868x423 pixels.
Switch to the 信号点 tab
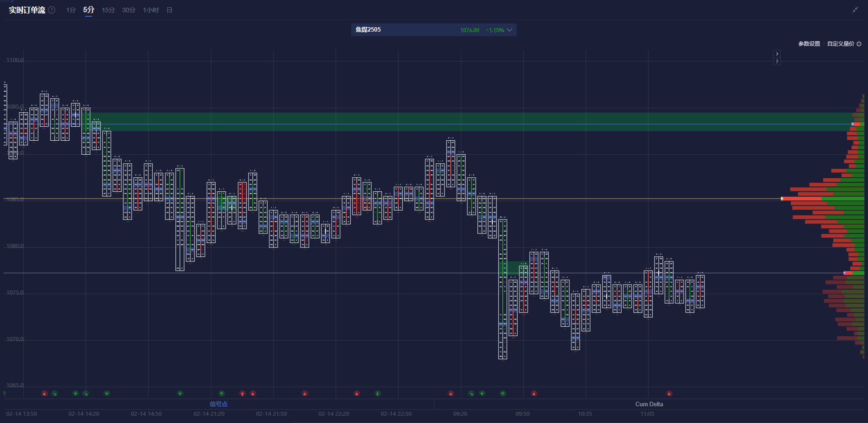[218, 404]
